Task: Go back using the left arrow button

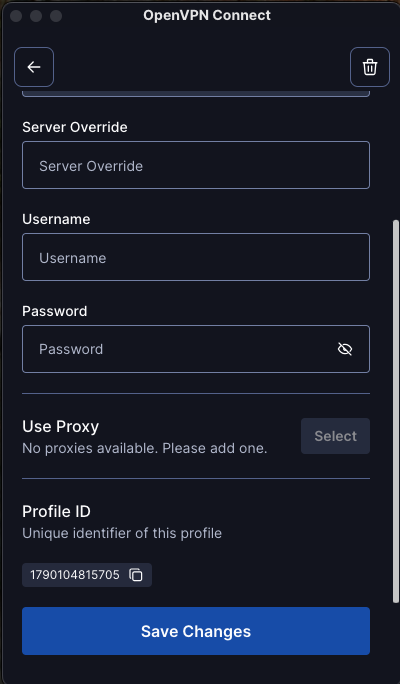Action: [34, 67]
